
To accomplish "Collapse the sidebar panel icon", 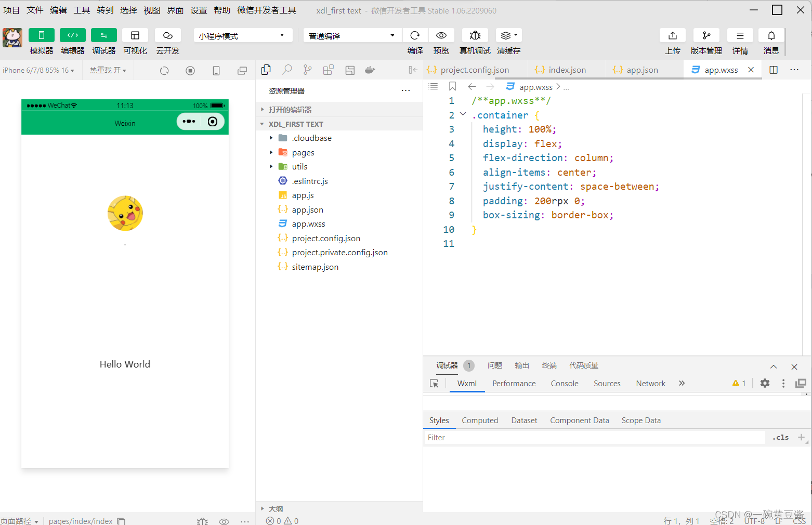I will [x=413, y=70].
